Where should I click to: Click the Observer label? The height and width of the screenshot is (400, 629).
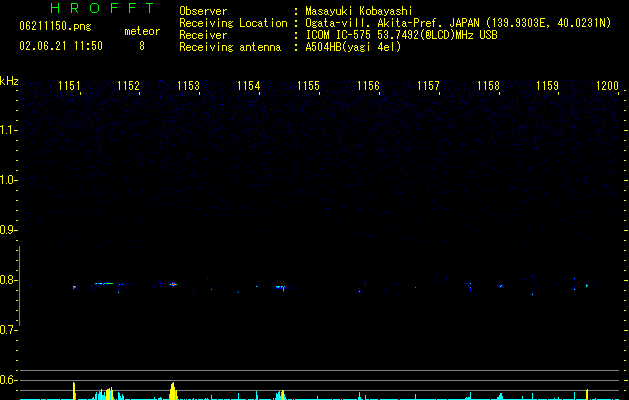point(203,11)
